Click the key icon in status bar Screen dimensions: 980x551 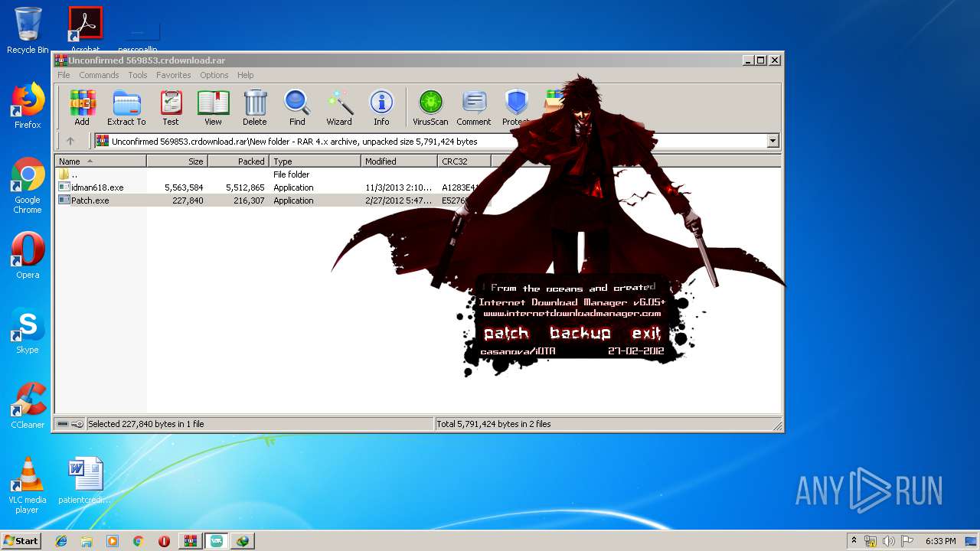(77, 424)
